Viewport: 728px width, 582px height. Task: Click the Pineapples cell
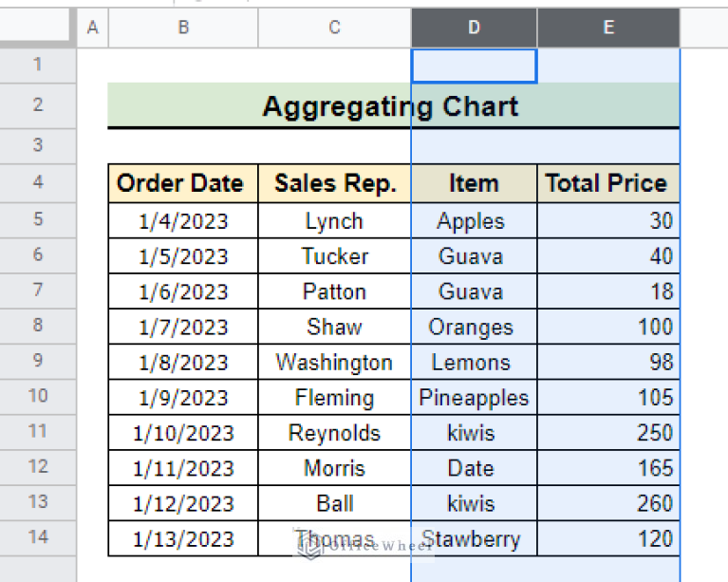click(474, 397)
